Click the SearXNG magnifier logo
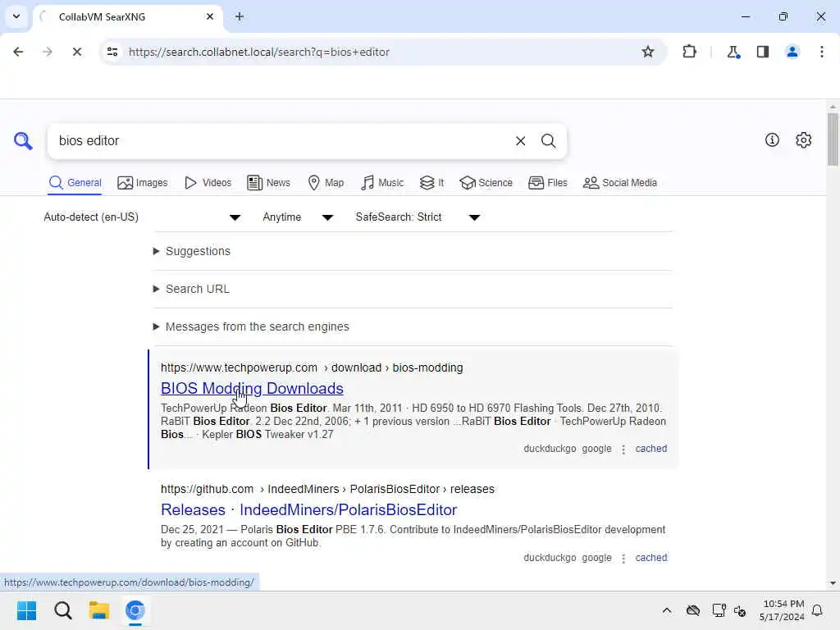 pyautogui.click(x=23, y=141)
